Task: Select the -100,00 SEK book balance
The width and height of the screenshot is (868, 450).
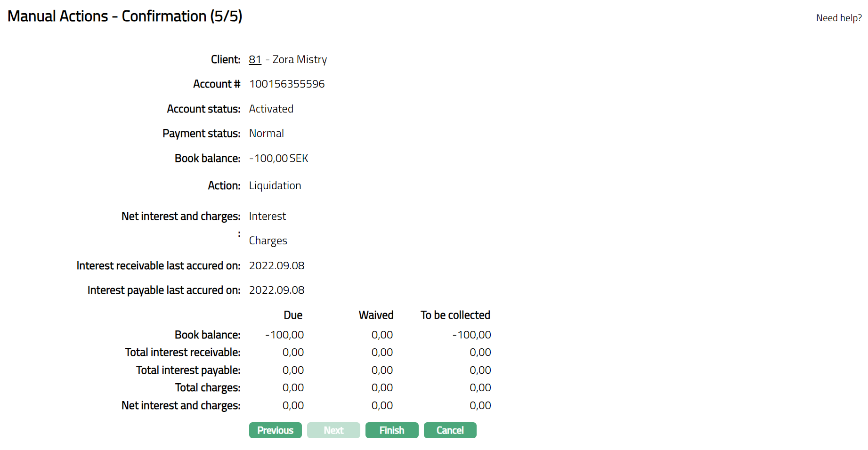Action: point(278,159)
